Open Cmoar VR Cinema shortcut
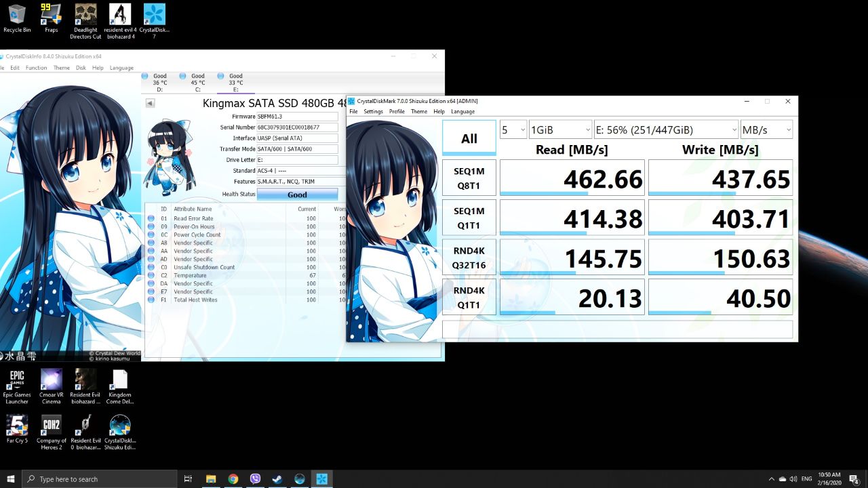868x488 pixels. [x=52, y=386]
